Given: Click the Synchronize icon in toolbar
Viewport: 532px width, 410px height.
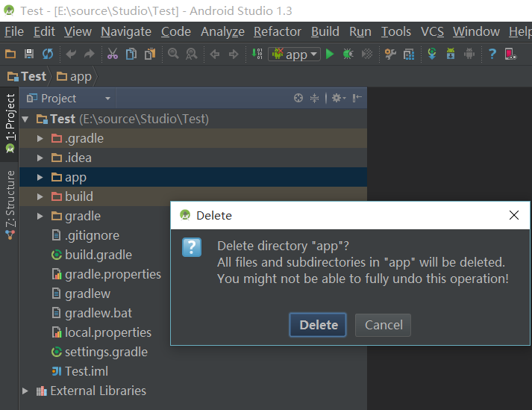Looking at the screenshot, I should tap(48, 54).
